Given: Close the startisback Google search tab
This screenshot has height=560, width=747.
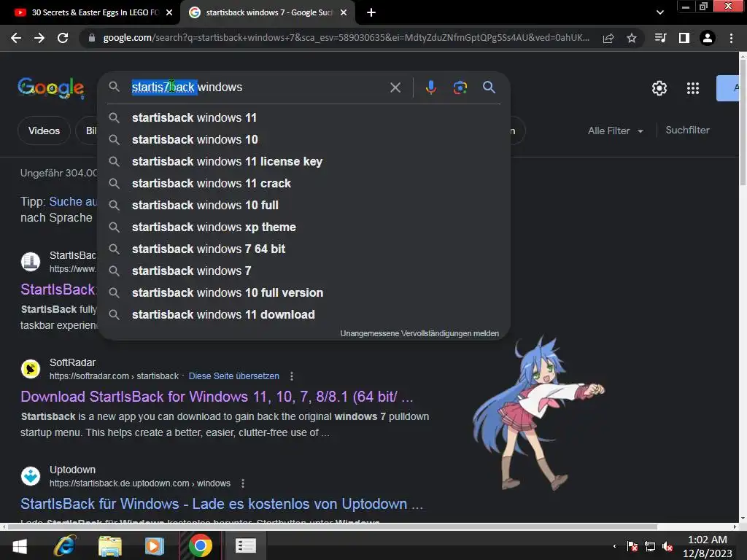Looking at the screenshot, I should point(344,12).
